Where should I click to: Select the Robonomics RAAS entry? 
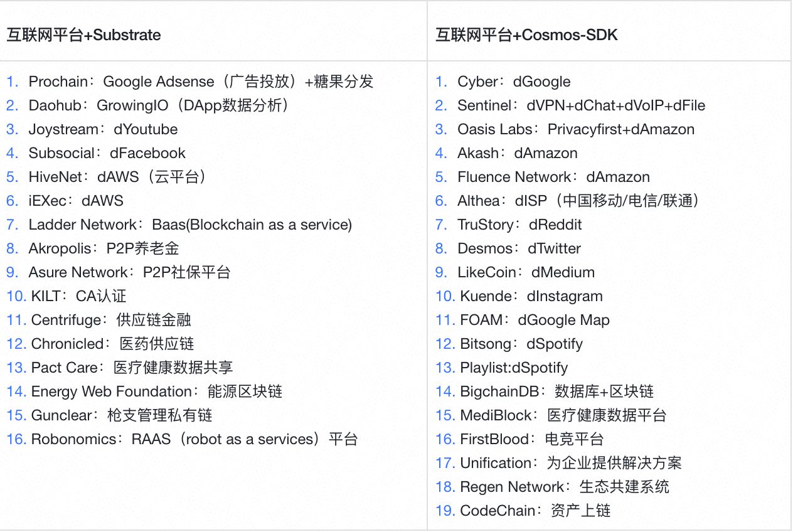(x=194, y=439)
